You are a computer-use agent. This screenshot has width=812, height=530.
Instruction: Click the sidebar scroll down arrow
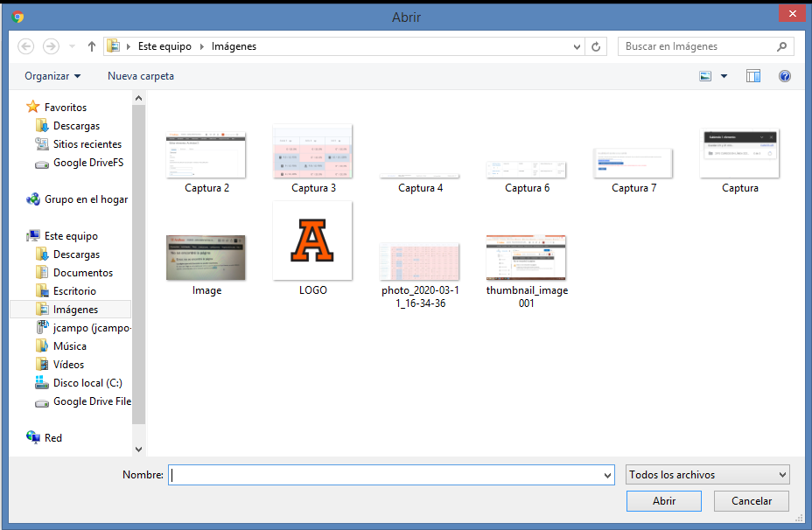(138, 449)
